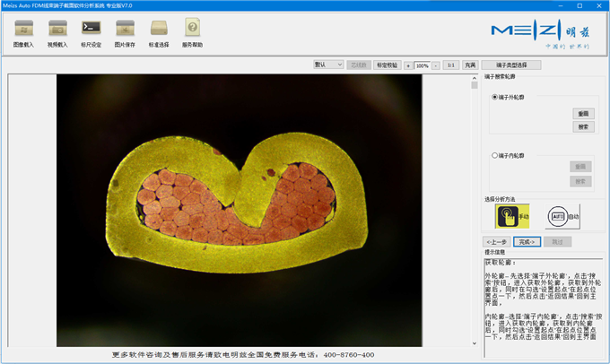Screen dimensions: 610x364
Task: Open the 标准选择 standard selection icon
Action: 159,29
